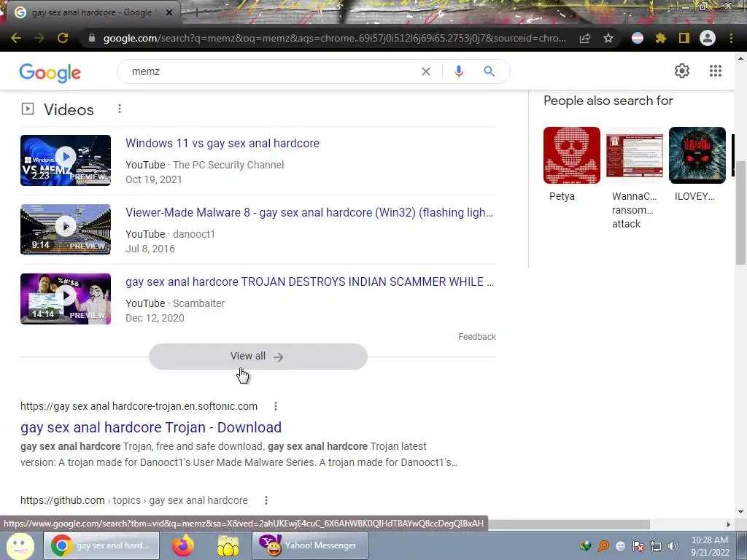The width and height of the screenshot is (747, 560).
Task: Open the smiley face Start button
Action: point(20,545)
